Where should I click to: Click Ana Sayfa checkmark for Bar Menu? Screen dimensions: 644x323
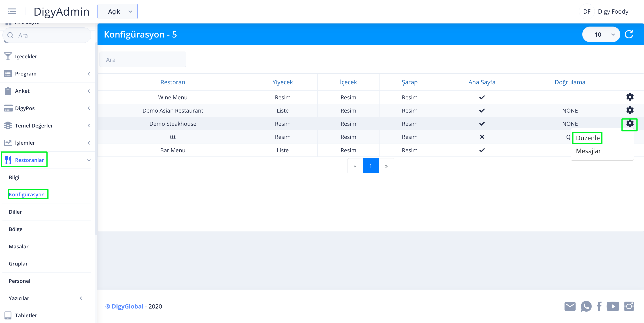(482, 150)
